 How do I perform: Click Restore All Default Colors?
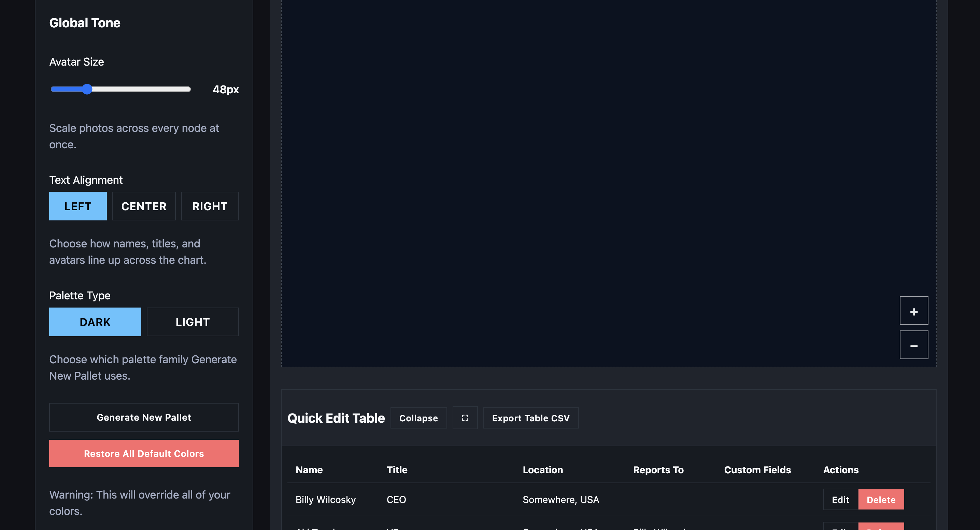[144, 453]
